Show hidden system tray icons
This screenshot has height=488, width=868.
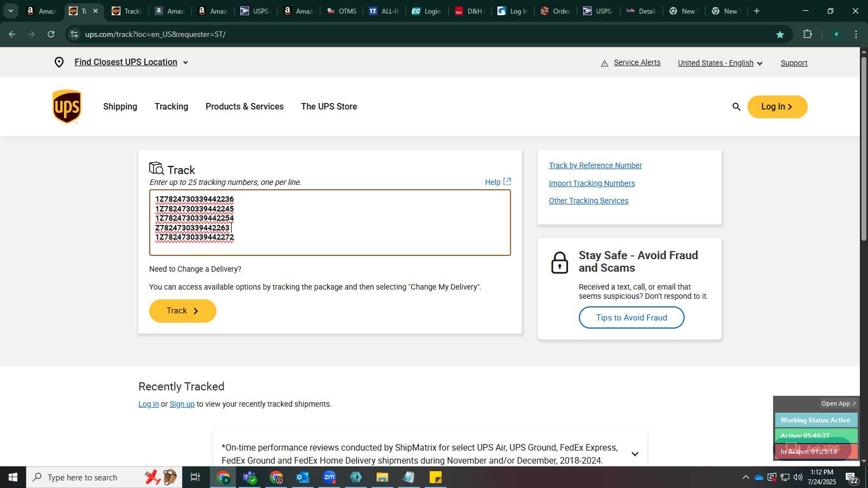click(x=746, y=477)
